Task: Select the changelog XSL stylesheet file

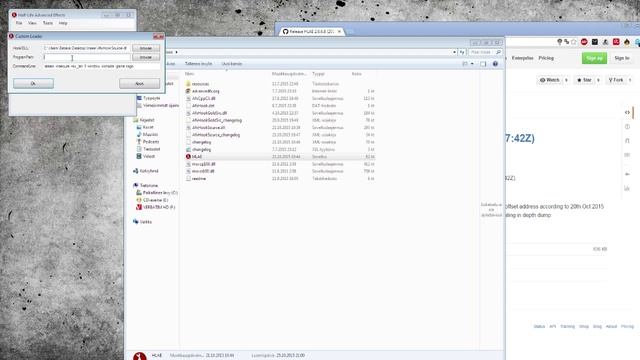Action: tap(202, 150)
